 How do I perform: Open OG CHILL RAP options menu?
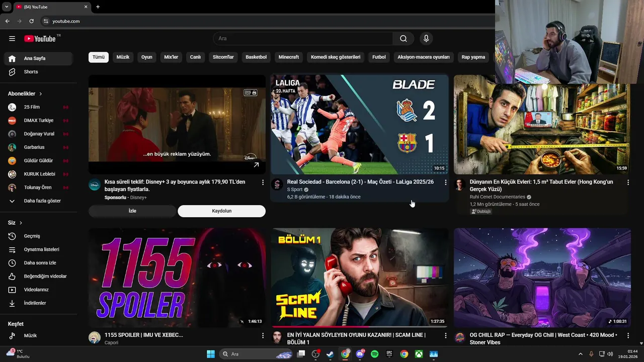pyautogui.click(x=628, y=335)
